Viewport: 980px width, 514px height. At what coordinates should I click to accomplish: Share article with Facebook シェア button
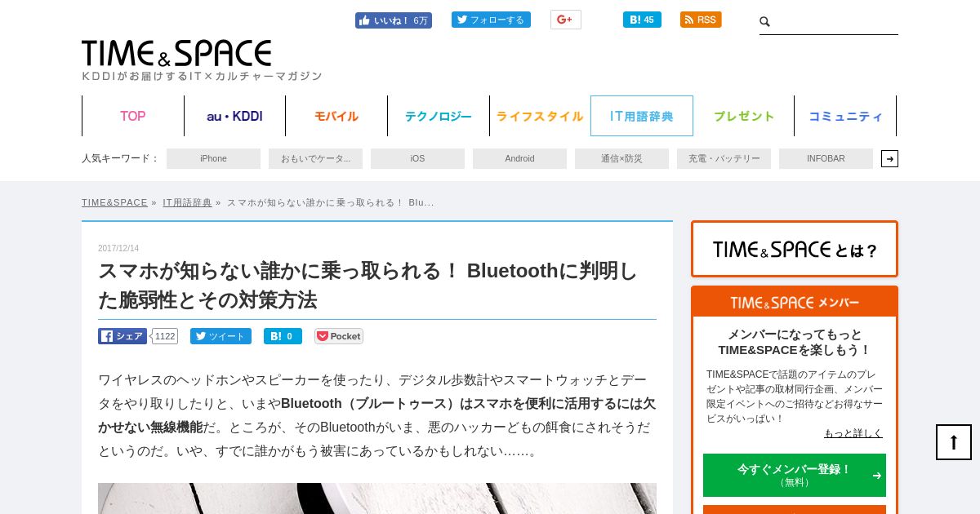pos(122,336)
